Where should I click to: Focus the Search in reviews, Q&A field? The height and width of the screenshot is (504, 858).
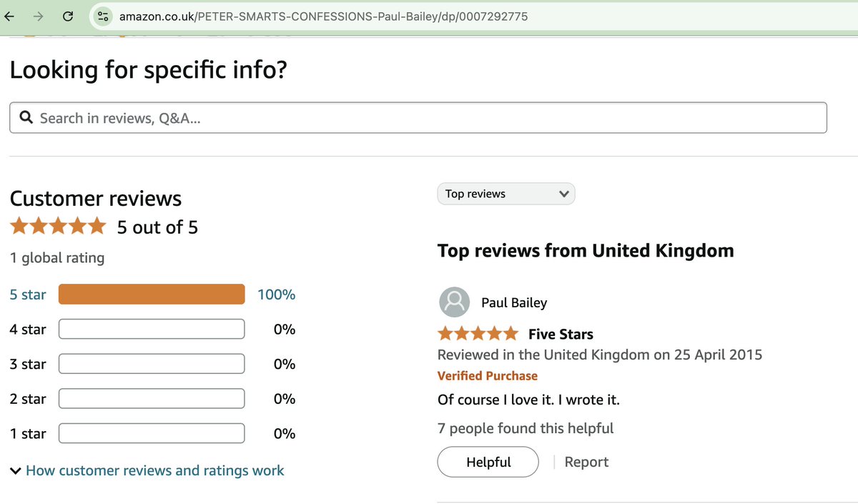point(418,118)
